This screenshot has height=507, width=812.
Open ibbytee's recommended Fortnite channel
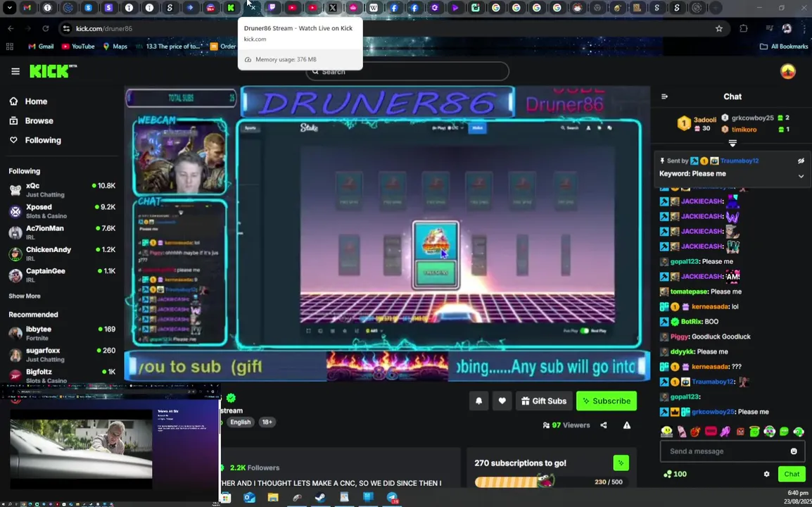62,333
